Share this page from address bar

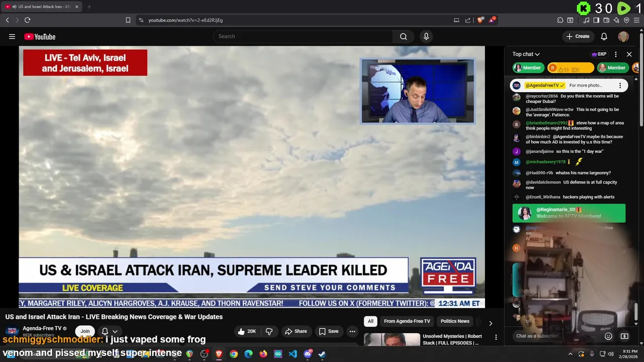[468, 20]
